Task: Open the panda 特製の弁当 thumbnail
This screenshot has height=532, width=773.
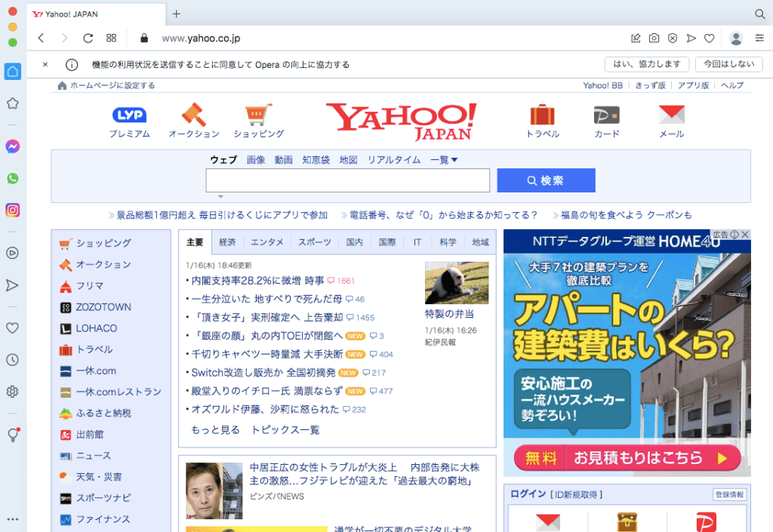Action: pos(457,283)
